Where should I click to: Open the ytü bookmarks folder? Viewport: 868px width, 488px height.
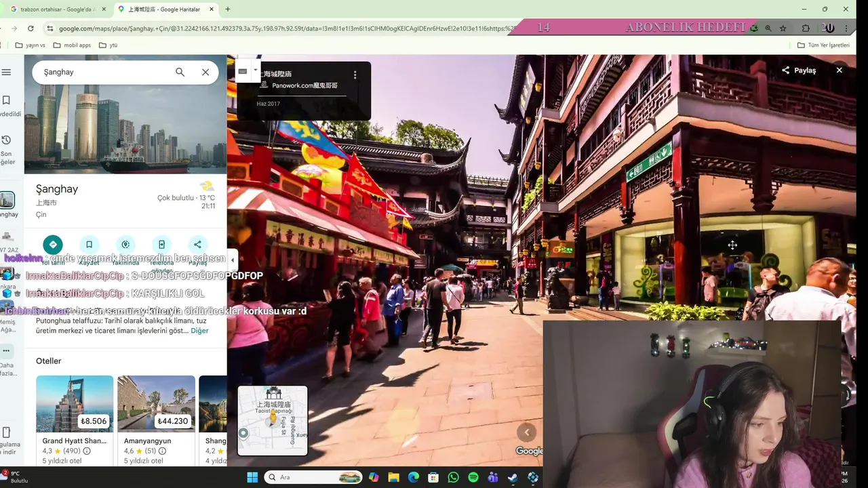[x=108, y=45]
